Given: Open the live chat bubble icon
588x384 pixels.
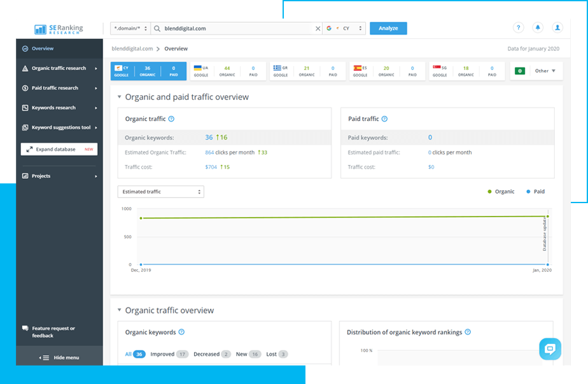Looking at the screenshot, I should point(550,349).
